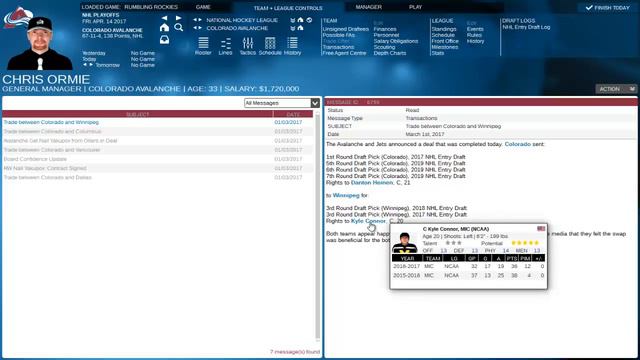Viewport: 640px width, 360px height.
Task: Open the Winnipeg team link in message
Action: [346, 196]
